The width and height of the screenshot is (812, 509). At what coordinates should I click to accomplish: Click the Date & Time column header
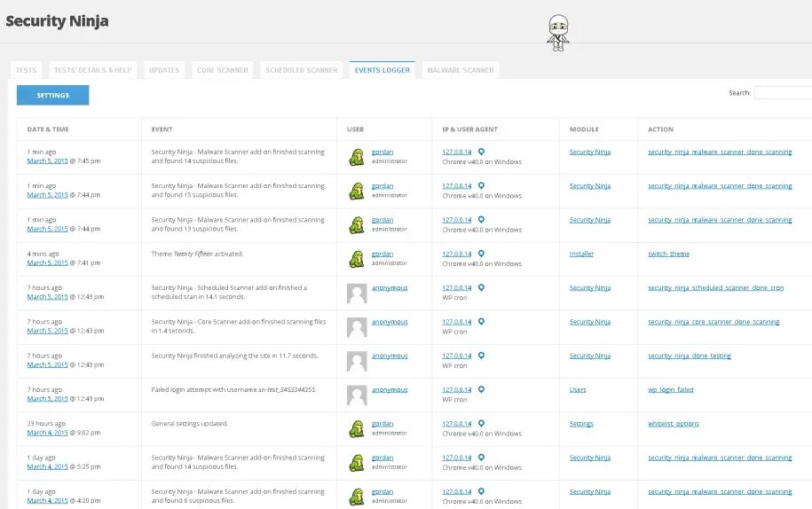tap(48, 129)
